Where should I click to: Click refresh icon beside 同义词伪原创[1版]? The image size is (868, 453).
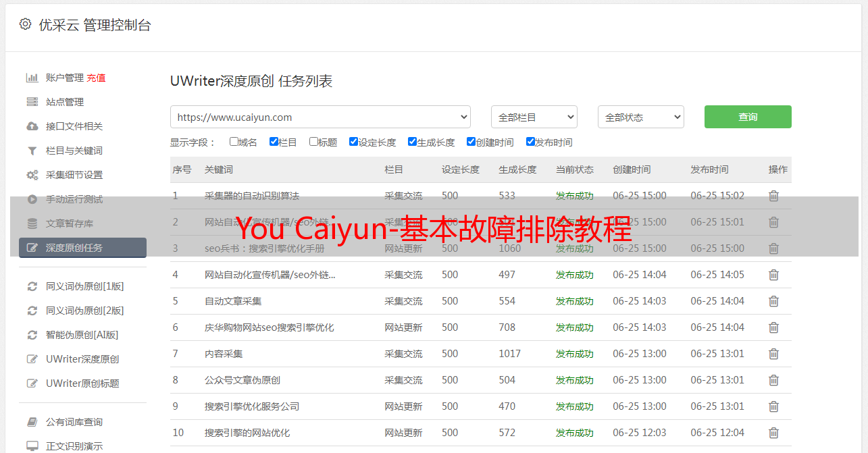[32, 286]
